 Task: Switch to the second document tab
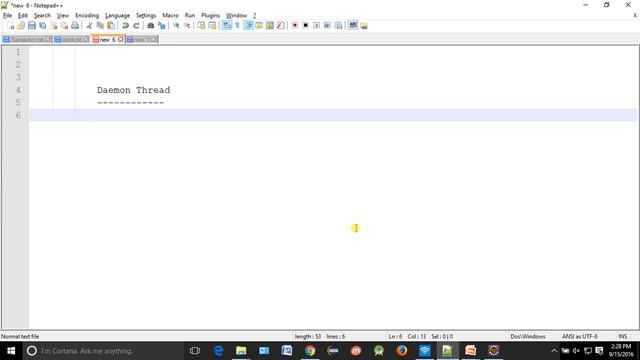[x=71, y=40]
